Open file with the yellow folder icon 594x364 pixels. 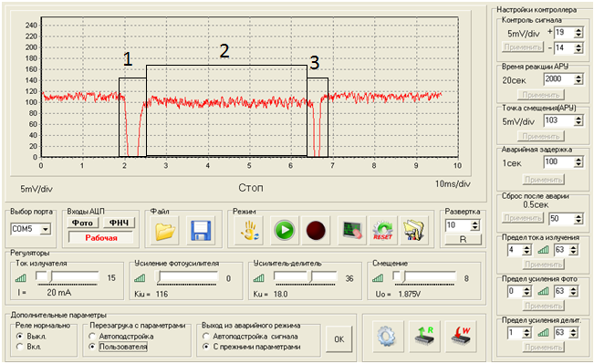165,231
